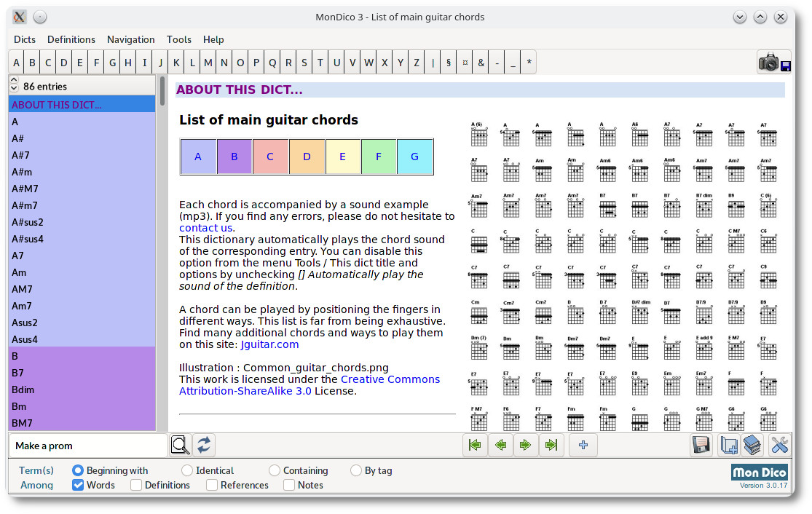Jump to letter A in alphabet bar

[17, 63]
